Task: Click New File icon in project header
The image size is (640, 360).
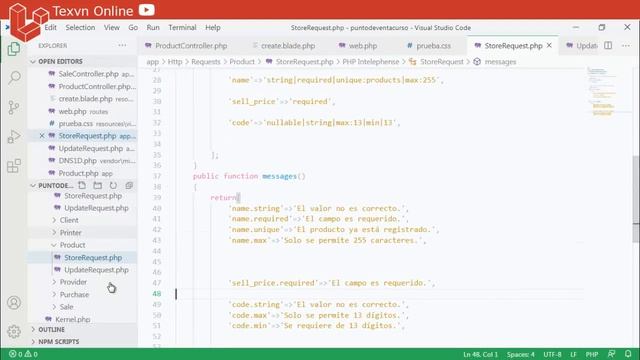Action: 82,185
